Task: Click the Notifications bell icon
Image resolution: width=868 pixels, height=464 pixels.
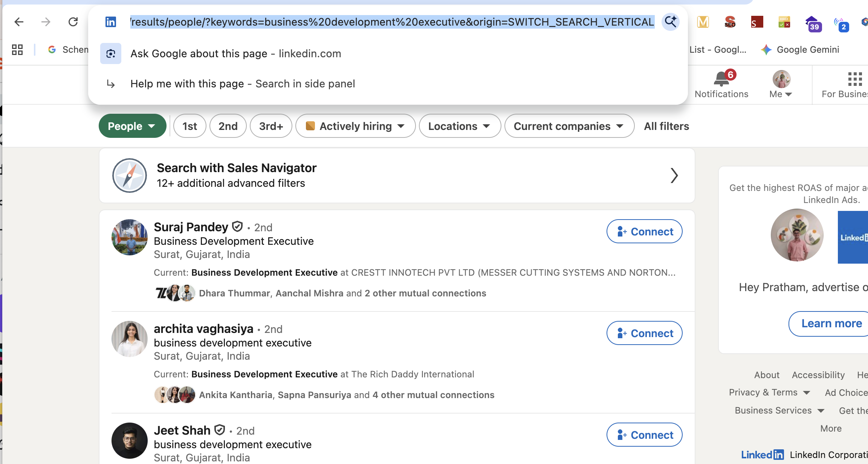Action: pos(721,79)
